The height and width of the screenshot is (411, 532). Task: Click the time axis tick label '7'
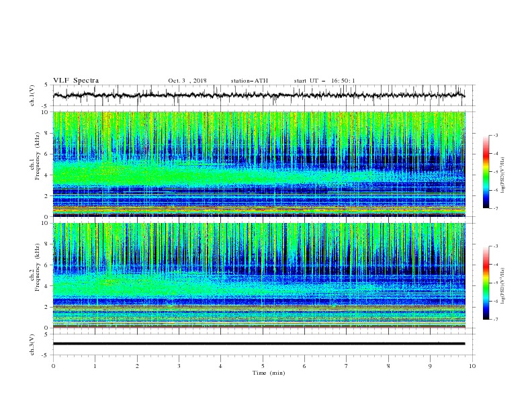point(347,366)
